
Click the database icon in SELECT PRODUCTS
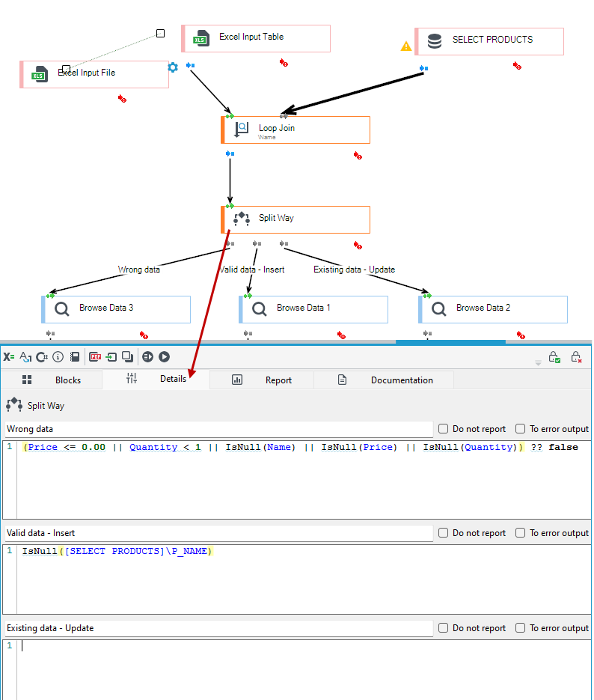pyautogui.click(x=435, y=41)
